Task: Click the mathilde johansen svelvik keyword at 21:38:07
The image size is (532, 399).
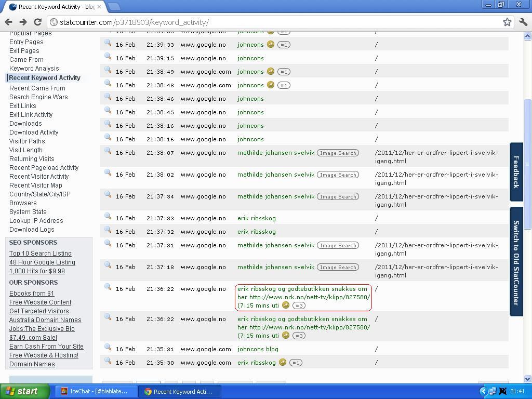Action: click(276, 153)
